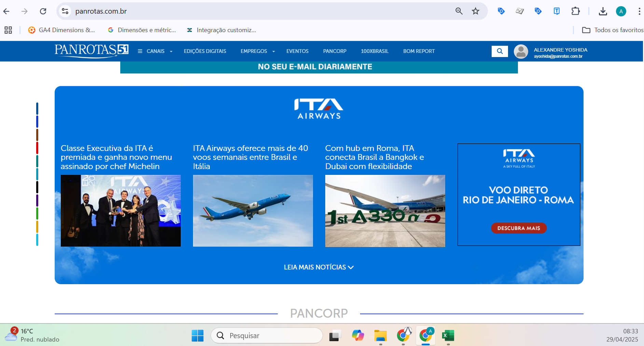
Task: Click the browser forward arrow
Action: [24, 11]
